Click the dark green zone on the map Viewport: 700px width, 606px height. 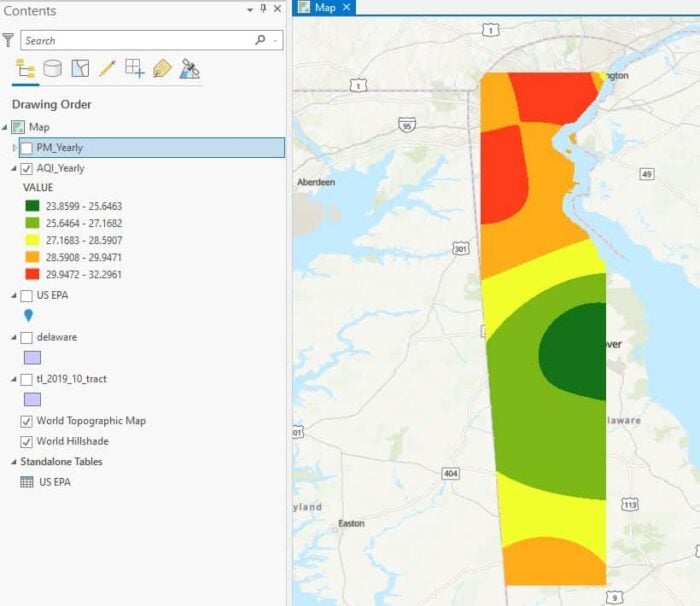[x=576, y=353]
